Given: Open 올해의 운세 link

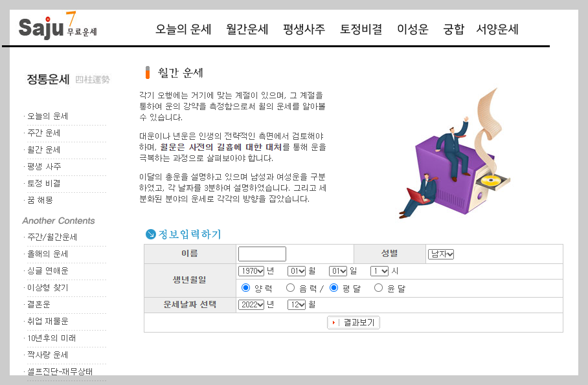Looking at the screenshot, I should (x=47, y=254).
